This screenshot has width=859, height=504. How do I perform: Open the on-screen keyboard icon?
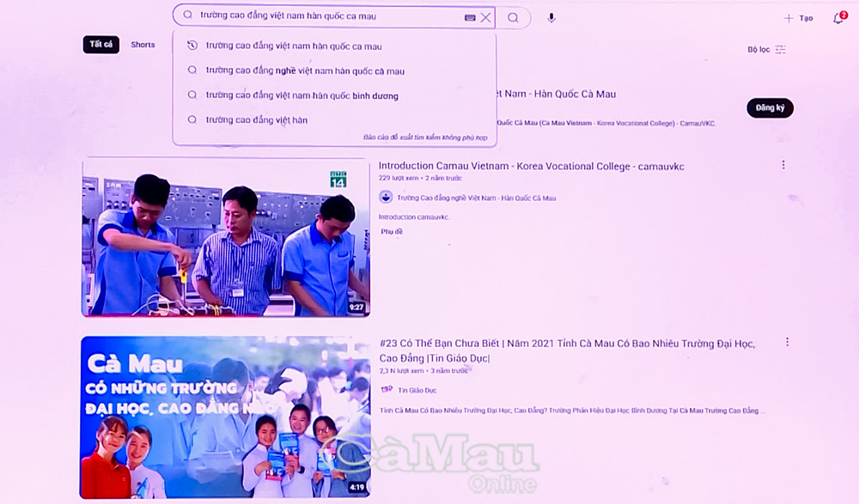pos(470,17)
